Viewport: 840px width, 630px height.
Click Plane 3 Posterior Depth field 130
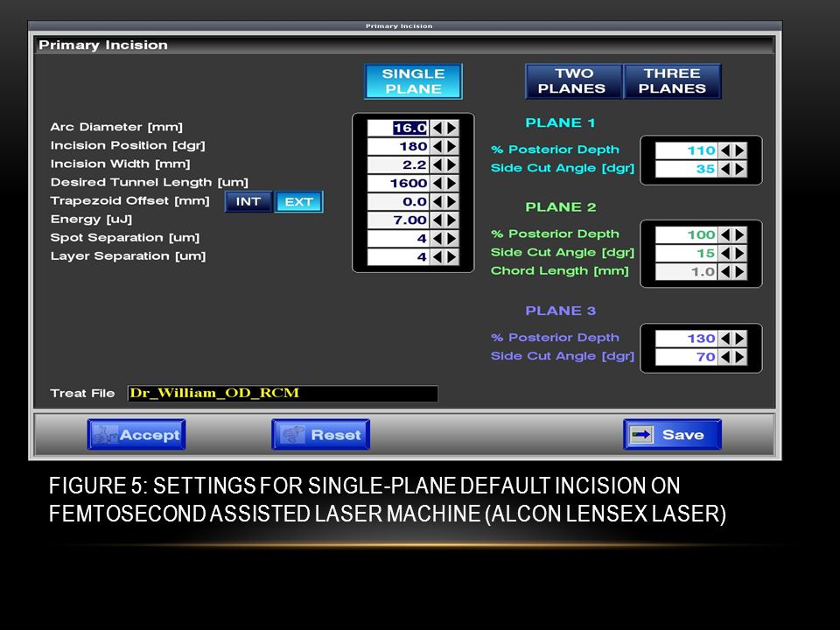click(x=687, y=339)
